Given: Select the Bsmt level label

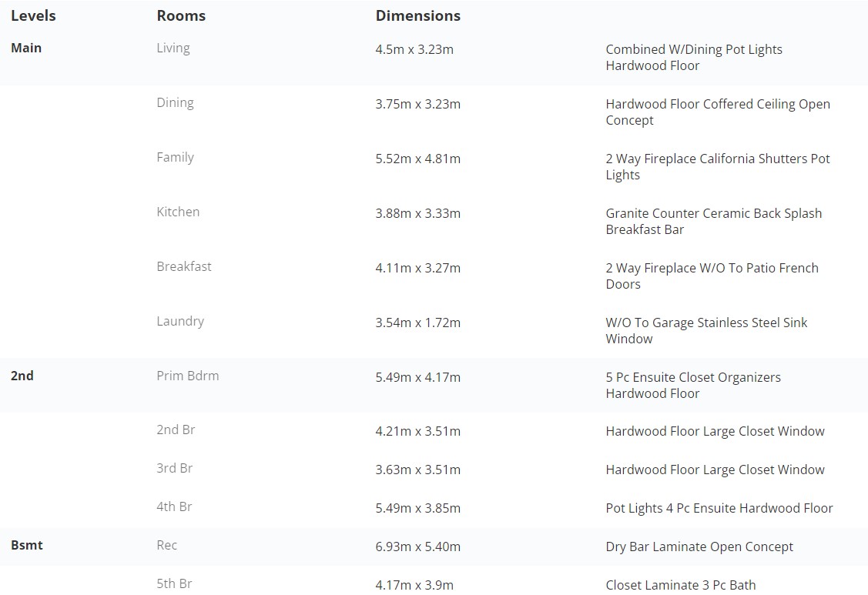Looking at the screenshot, I should pyautogui.click(x=26, y=545).
